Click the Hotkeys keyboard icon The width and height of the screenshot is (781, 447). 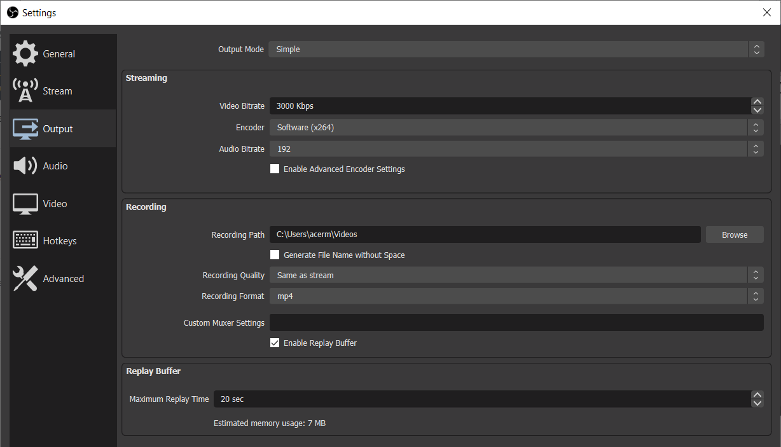pyautogui.click(x=25, y=240)
